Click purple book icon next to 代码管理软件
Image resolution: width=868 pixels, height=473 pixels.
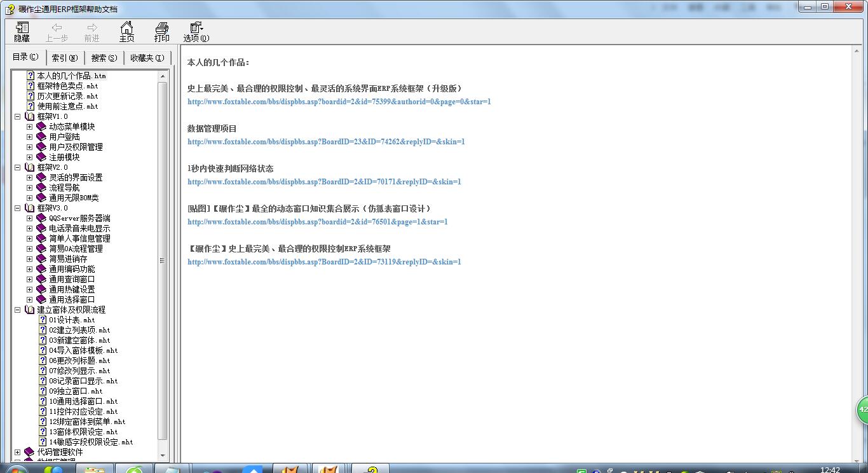[30, 452]
